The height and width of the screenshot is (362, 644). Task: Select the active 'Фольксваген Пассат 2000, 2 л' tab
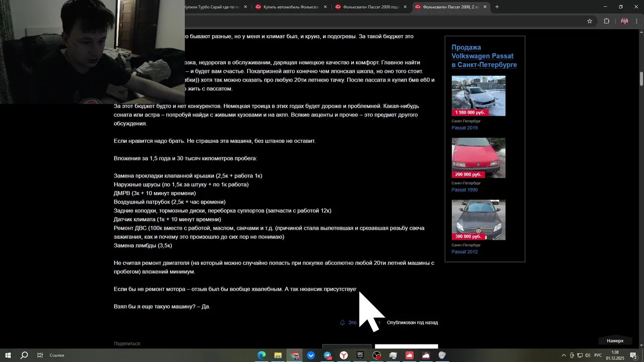click(x=450, y=7)
